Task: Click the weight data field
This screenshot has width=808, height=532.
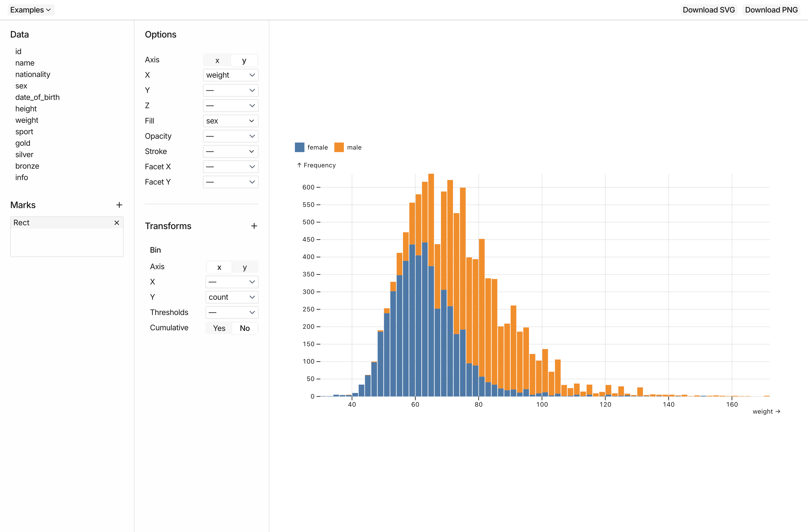Action: click(27, 120)
